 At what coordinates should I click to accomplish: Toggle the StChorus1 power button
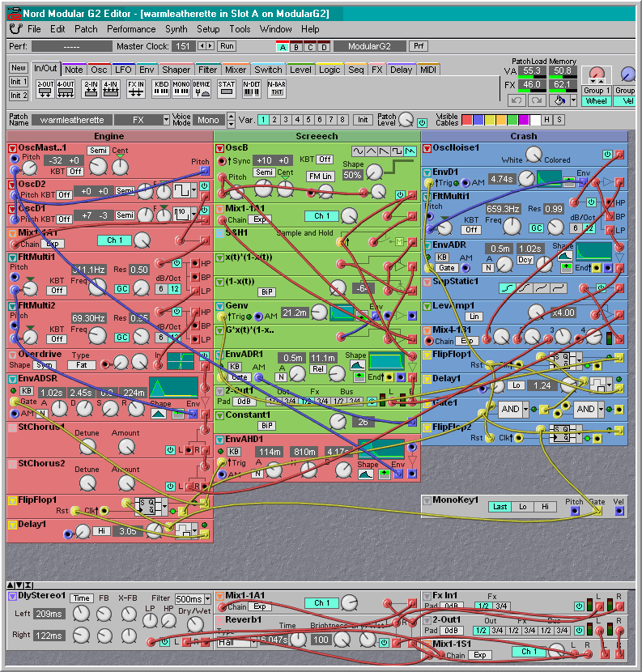[x=170, y=450]
